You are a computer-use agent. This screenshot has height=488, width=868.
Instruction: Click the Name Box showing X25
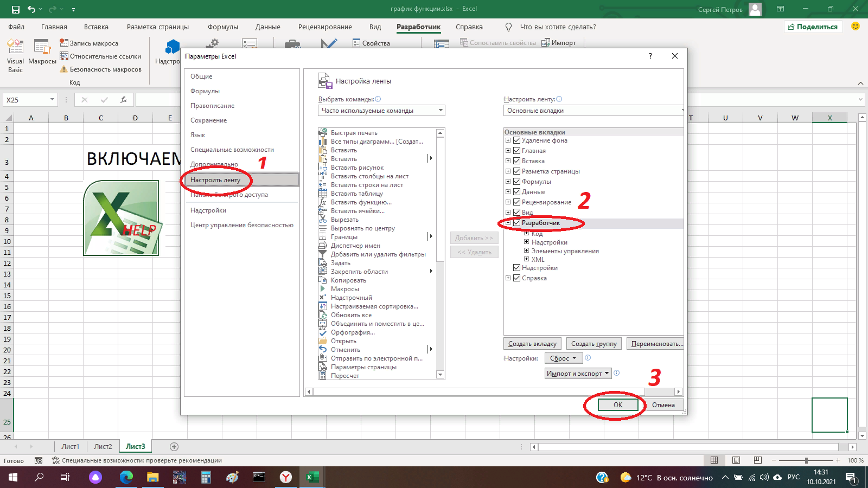(x=26, y=100)
